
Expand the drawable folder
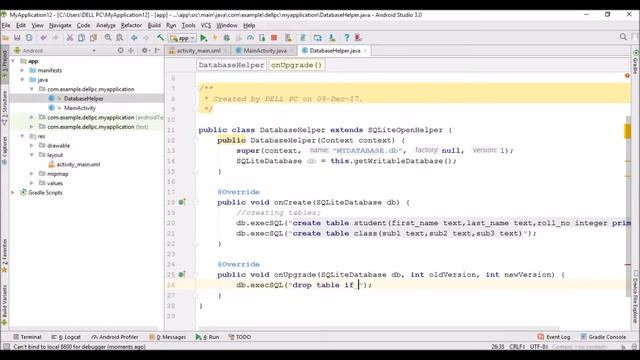click(32, 146)
